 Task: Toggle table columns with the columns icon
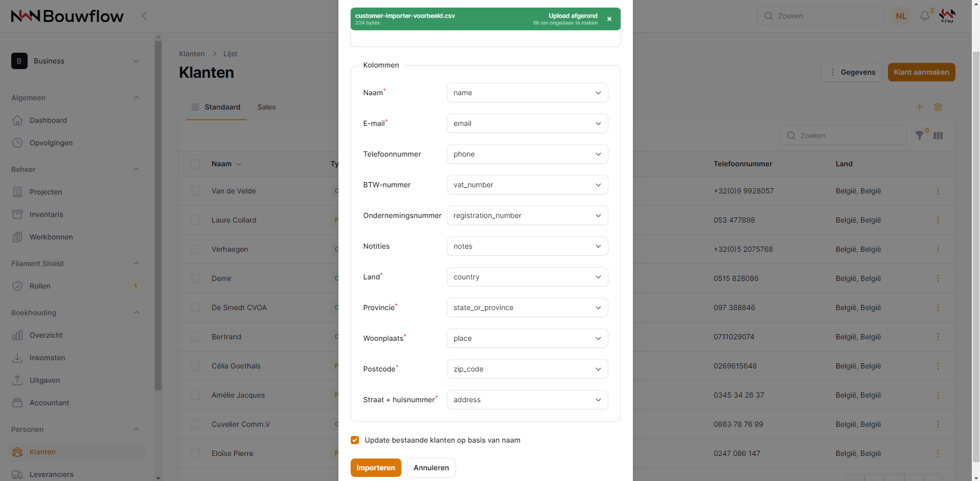(938, 136)
